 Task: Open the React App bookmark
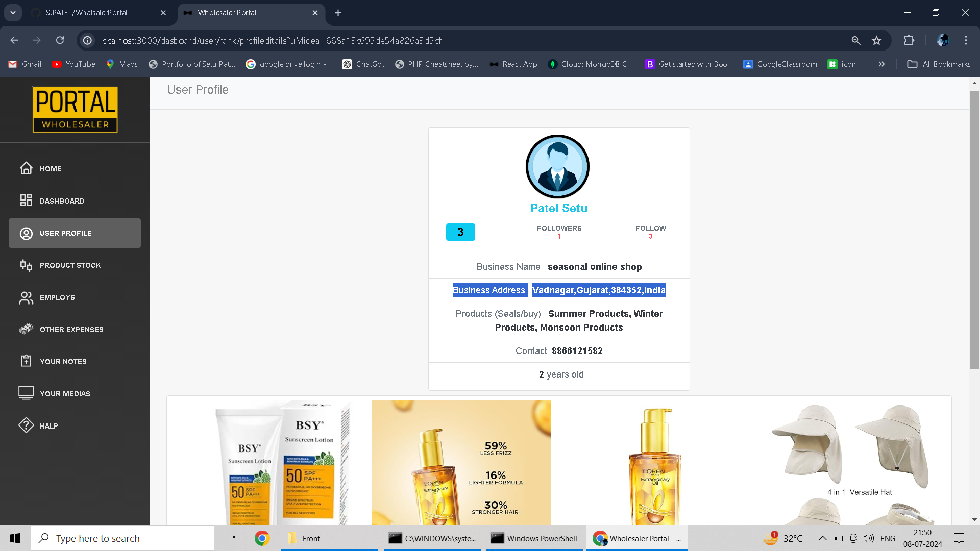(x=513, y=64)
